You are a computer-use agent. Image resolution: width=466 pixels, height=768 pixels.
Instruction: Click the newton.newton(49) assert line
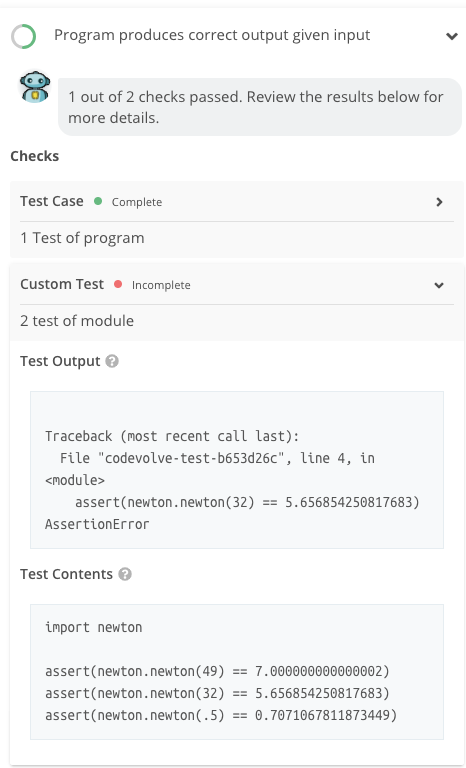217,671
